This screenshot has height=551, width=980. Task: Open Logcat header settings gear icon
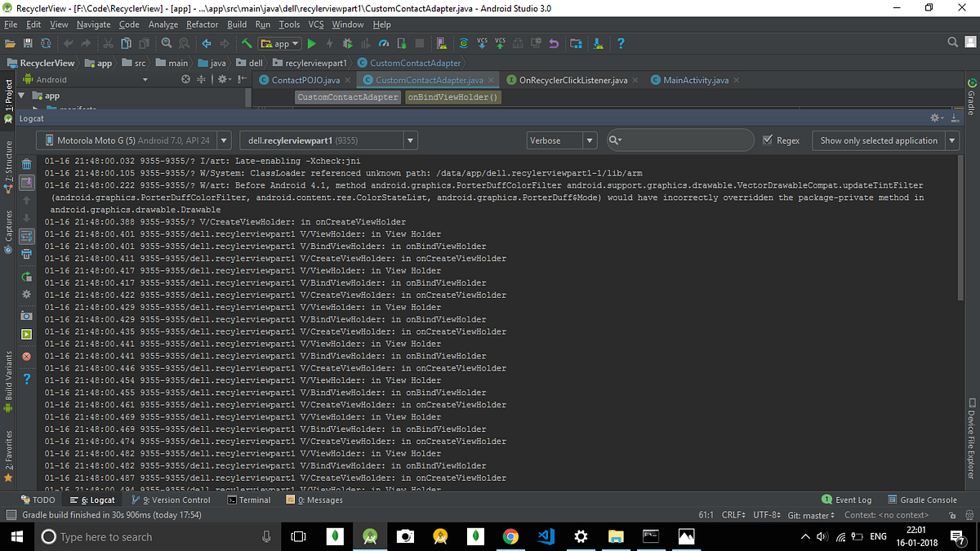(x=936, y=118)
